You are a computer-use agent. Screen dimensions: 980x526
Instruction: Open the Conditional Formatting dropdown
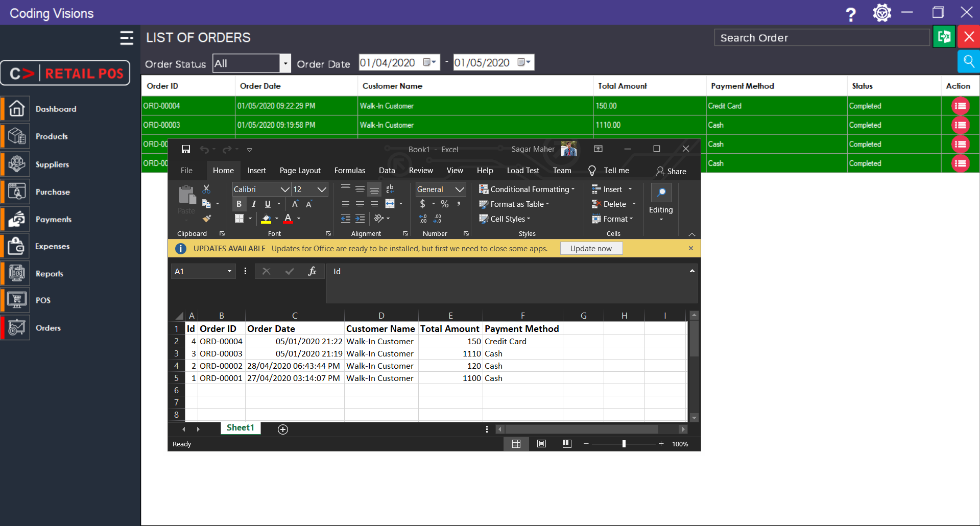tap(527, 189)
